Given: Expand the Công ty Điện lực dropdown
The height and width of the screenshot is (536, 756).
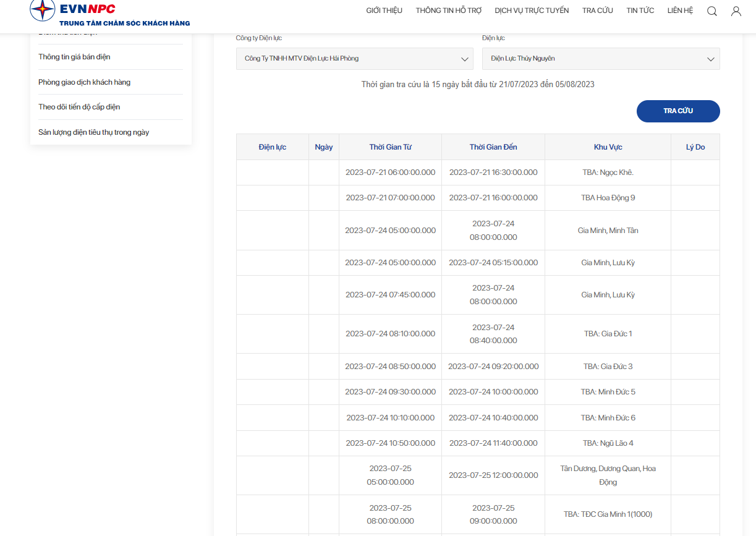Looking at the screenshot, I should coord(355,59).
